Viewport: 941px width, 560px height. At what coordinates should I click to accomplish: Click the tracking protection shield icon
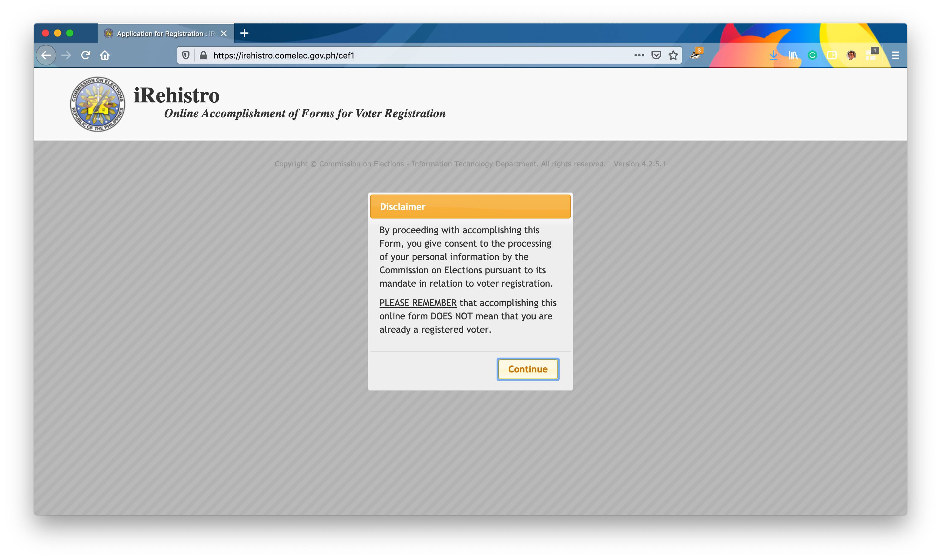[186, 55]
